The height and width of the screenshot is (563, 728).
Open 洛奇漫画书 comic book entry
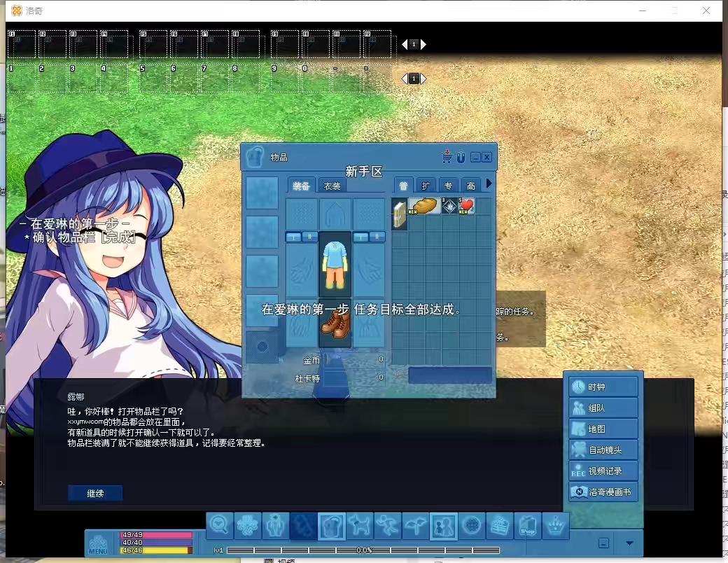click(x=603, y=492)
